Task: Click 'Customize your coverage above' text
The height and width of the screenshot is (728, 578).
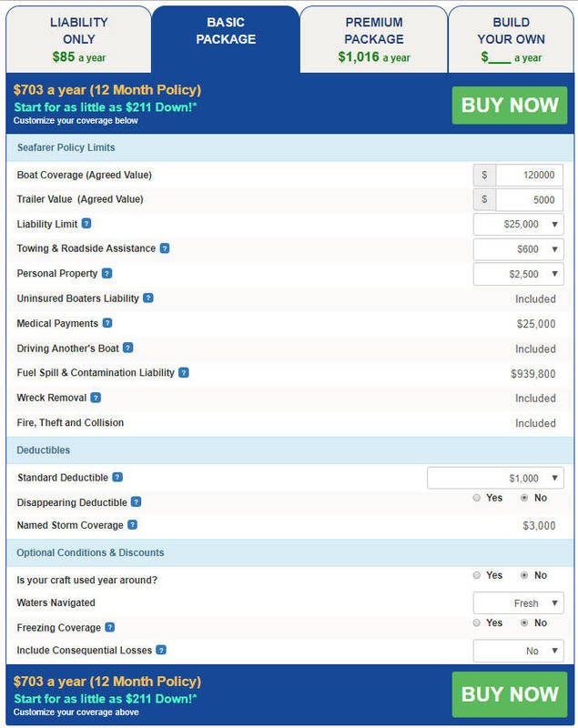Action: (x=76, y=712)
